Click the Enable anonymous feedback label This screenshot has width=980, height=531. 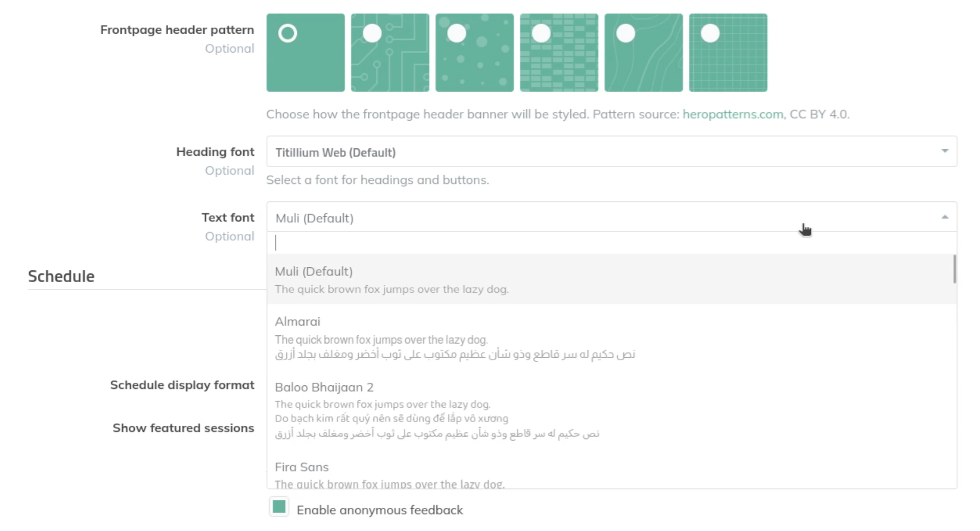[380, 510]
